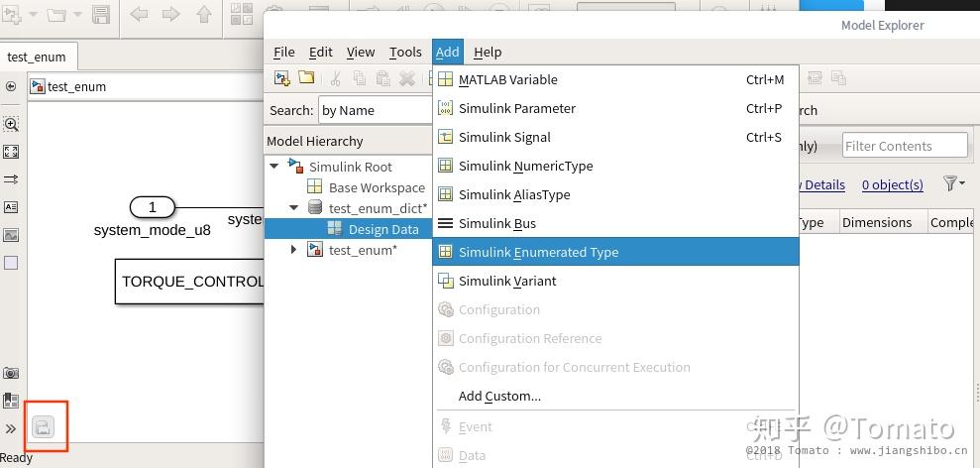The height and width of the screenshot is (468, 980).
Task: Click Copy icon in Model Explorer toolbar
Action: [x=360, y=78]
